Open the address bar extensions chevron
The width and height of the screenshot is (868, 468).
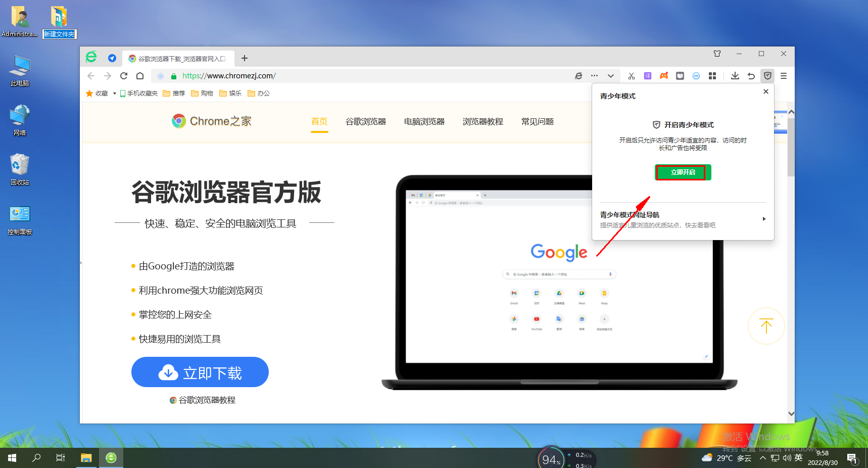point(611,76)
